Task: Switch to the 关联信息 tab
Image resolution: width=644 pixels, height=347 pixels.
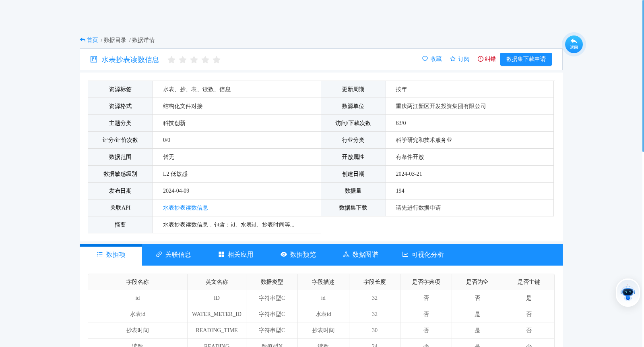Action: [x=173, y=255]
